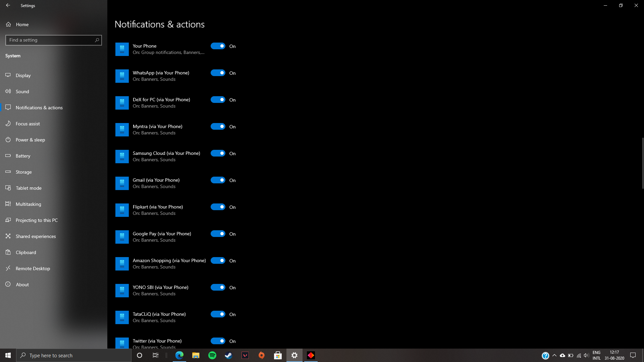Click the Gmail (via Your Phone) icon
Image resolution: width=644 pixels, height=362 pixels.
click(122, 183)
